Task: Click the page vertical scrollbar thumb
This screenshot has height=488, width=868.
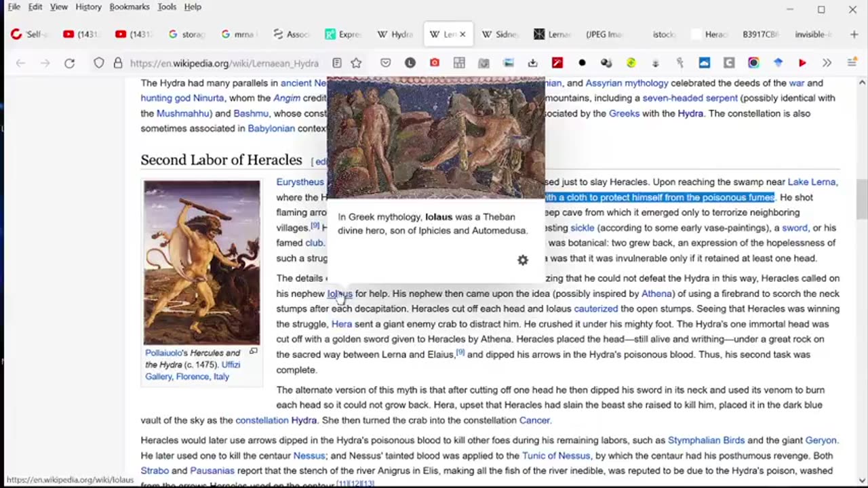Action: pyautogui.click(x=862, y=199)
